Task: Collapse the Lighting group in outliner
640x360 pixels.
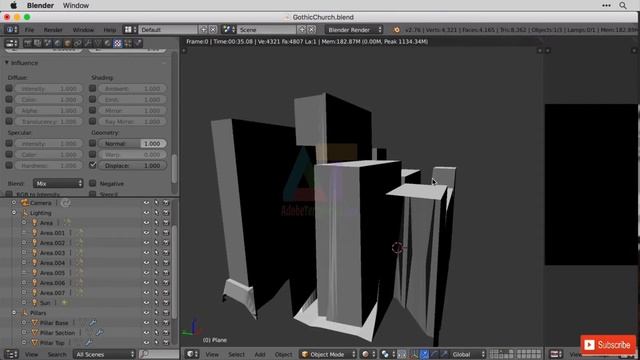Action: click(x=14, y=213)
